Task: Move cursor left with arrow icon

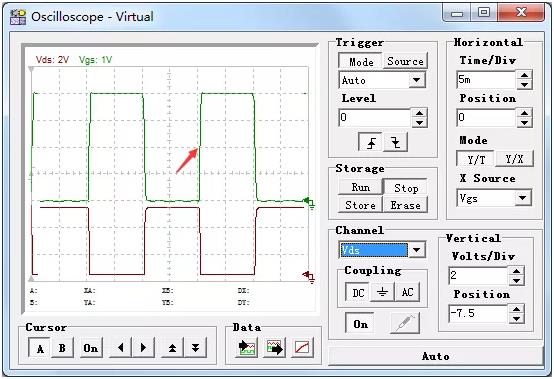Action: (x=121, y=348)
